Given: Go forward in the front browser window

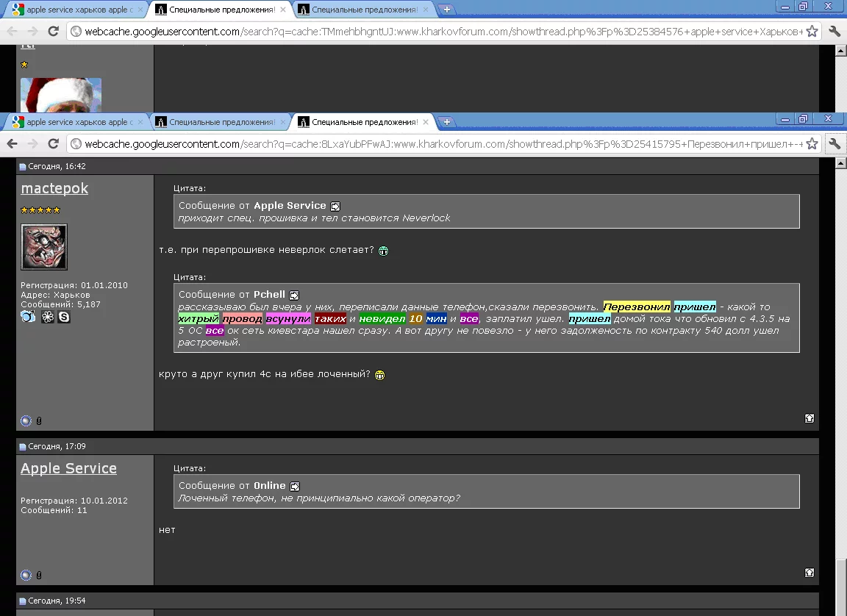Looking at the screenshot, I should coord(32,143).
